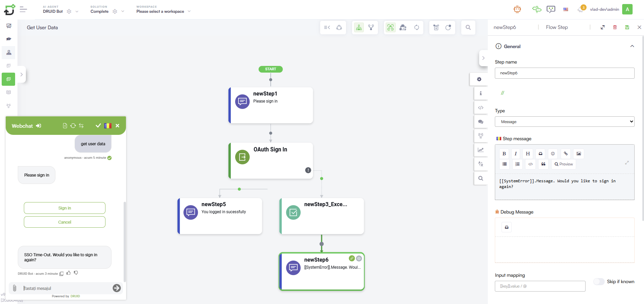Viewport: 644px width, 304px height.
Task: Collapse the General section
Action: (632, 46)
